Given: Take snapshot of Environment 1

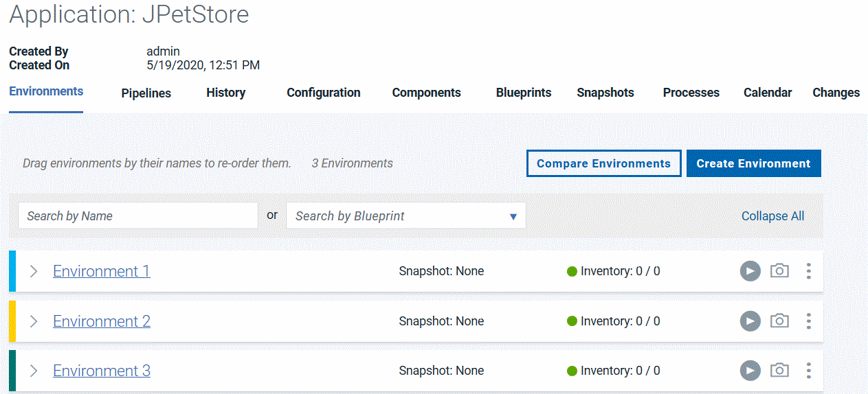Looking at the screenshot, I should [x=779, y=270].
